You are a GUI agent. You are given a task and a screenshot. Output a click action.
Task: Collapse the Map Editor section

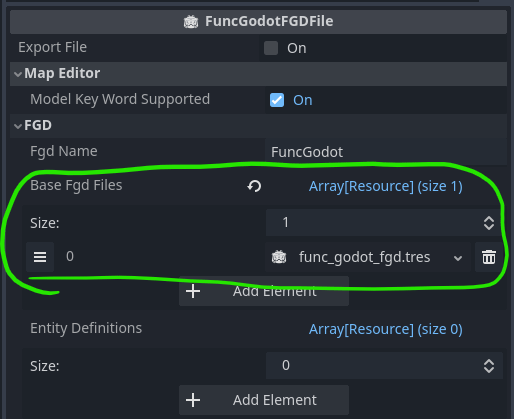pos(18,74)
